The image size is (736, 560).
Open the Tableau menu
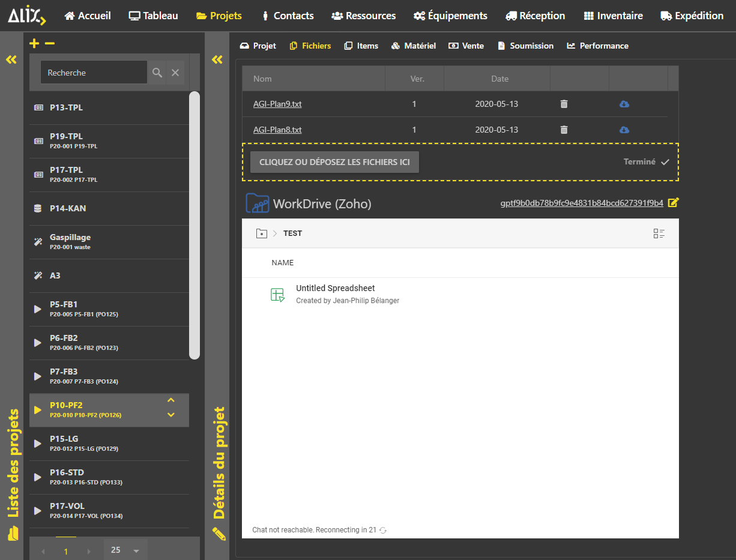(x=154, y=16)
